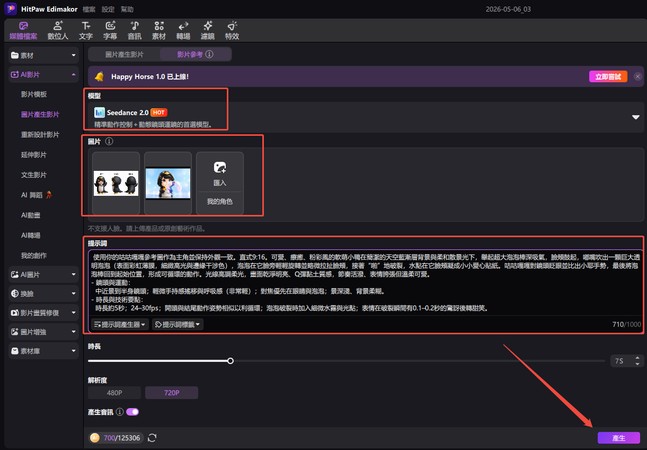Refresh the credits balance icon

coord(152,438)
